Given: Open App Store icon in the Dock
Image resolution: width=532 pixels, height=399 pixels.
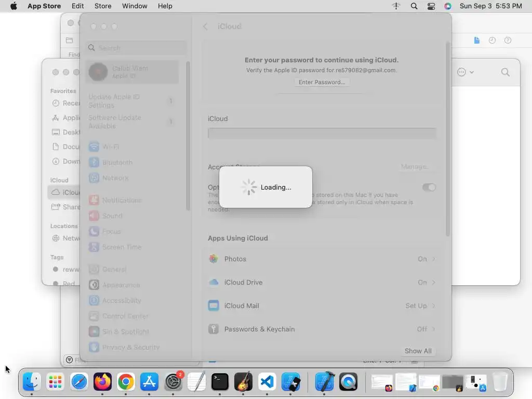Looking at the screenshot, I should [149, 382].
